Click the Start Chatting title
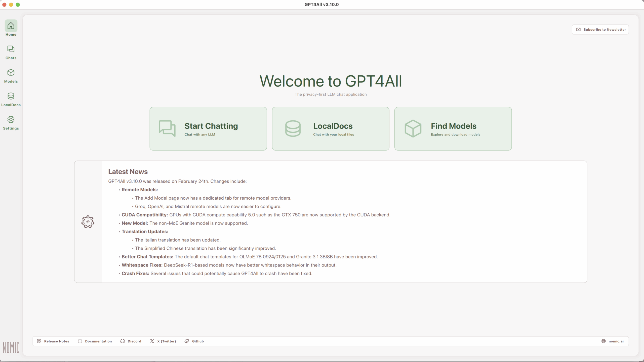 pos(211,126)
